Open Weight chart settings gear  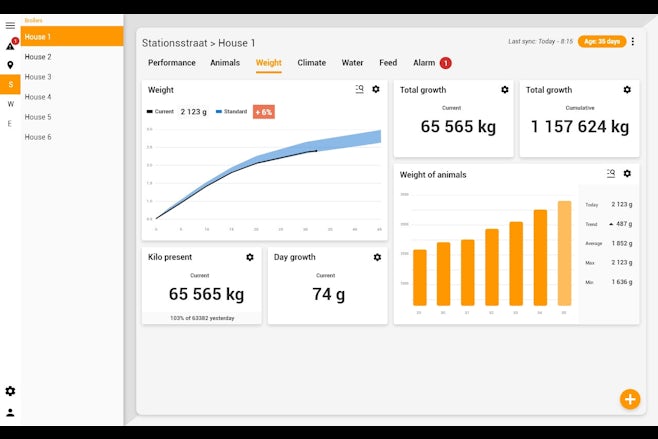[x=376, y=89]
